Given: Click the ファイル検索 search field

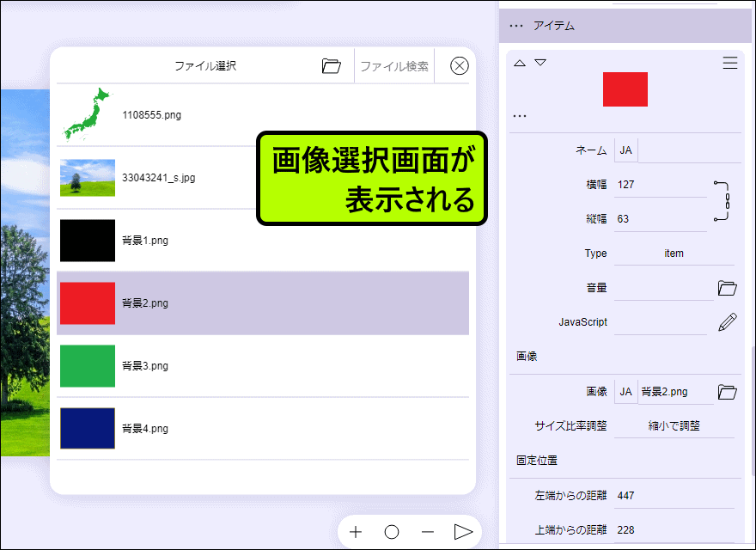Looking at the screenshot, I should click(393, 66).
